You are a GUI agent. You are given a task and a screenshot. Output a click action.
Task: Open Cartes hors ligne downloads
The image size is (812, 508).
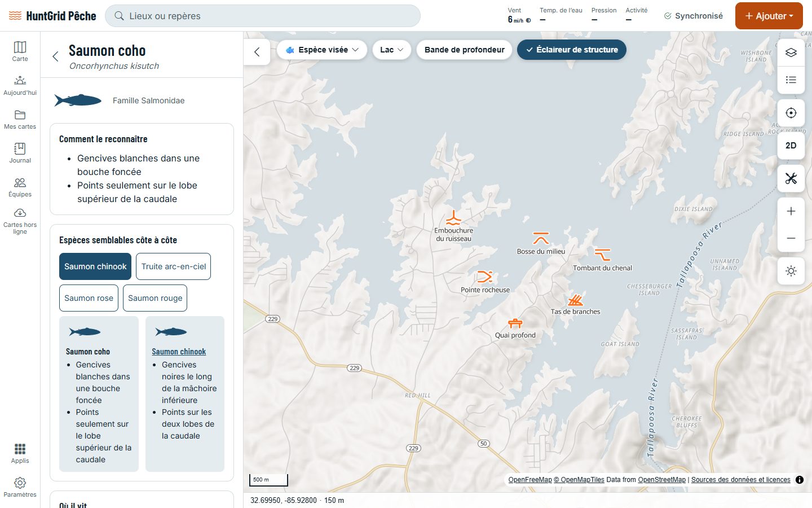20,221
